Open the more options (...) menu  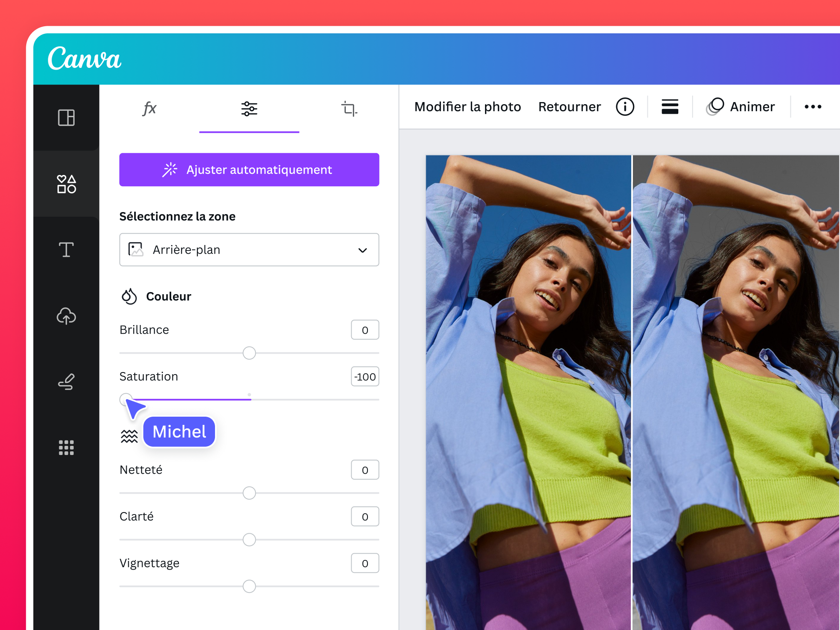812,107
